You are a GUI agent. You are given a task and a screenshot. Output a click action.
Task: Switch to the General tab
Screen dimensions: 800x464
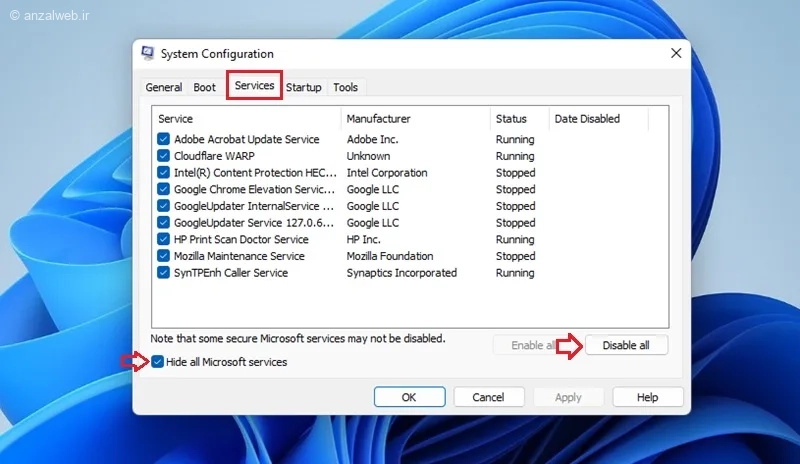coord(164,87)
